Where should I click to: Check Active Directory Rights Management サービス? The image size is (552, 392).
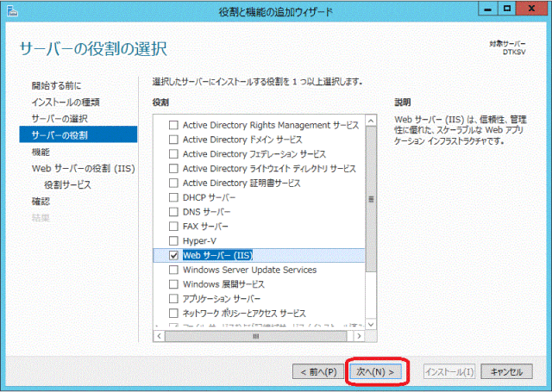coord(173,125)
